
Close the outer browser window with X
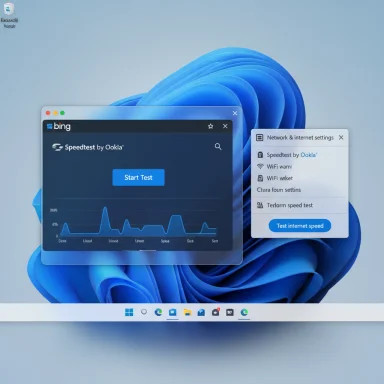[235, 113]
